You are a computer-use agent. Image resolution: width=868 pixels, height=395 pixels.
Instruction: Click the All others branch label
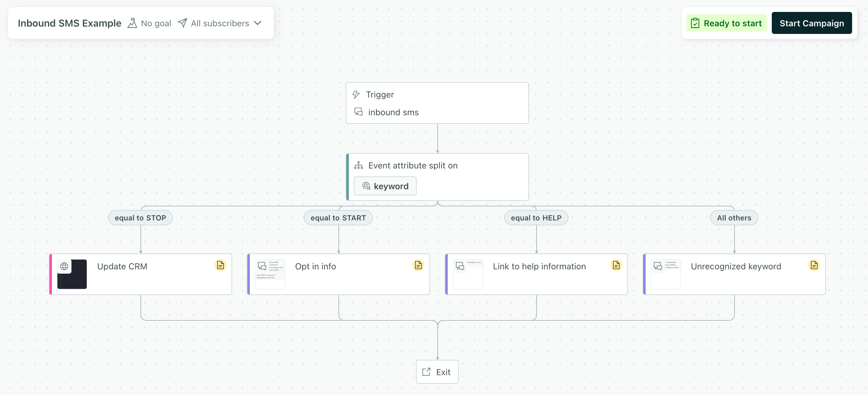(734, 218)
